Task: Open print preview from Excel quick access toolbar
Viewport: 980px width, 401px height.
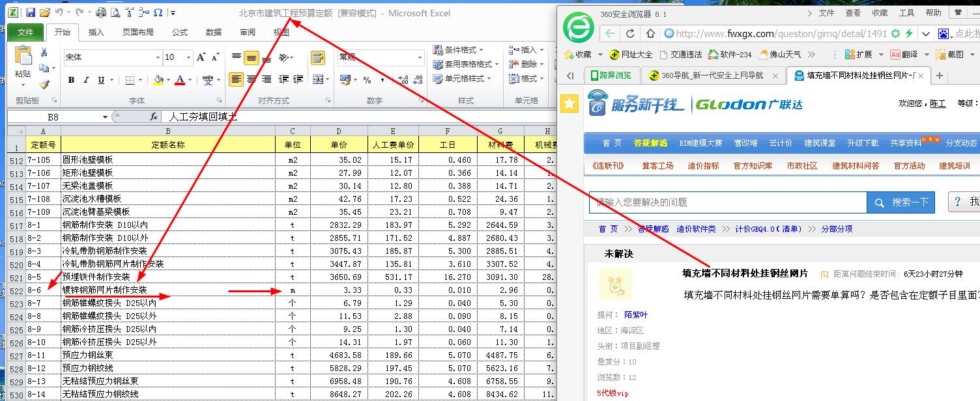Action: tap(115, 12)
